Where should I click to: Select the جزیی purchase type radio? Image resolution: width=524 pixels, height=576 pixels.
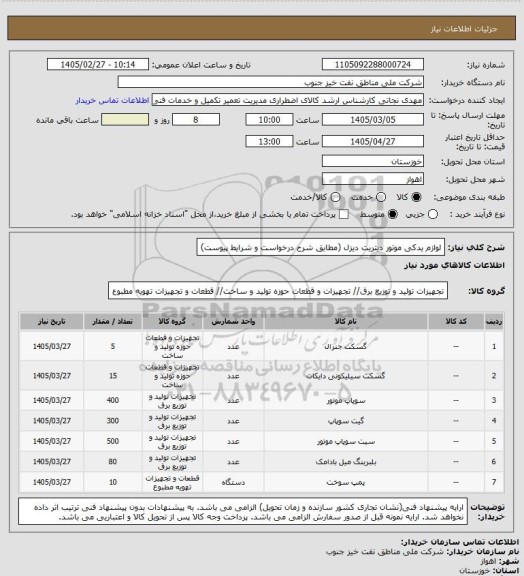(x=433, y=214)
